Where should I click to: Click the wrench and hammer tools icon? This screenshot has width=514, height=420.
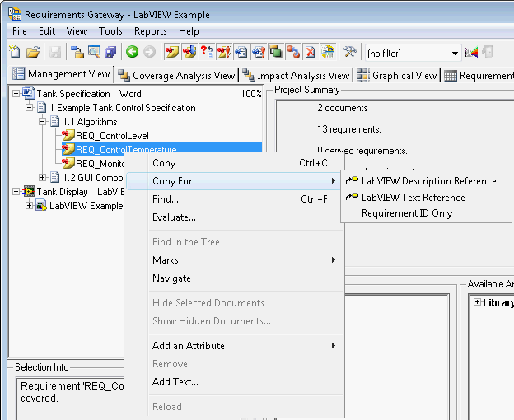[x=349, y=52]
